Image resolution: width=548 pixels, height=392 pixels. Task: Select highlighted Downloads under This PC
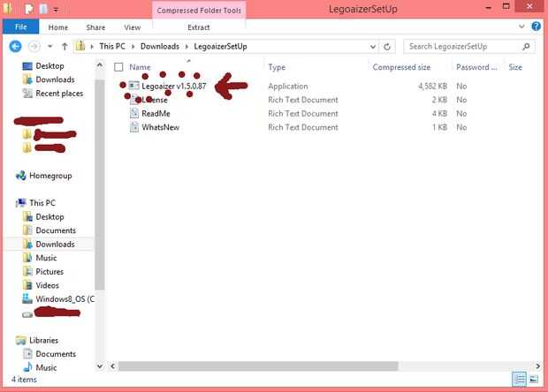pos(55,244)
